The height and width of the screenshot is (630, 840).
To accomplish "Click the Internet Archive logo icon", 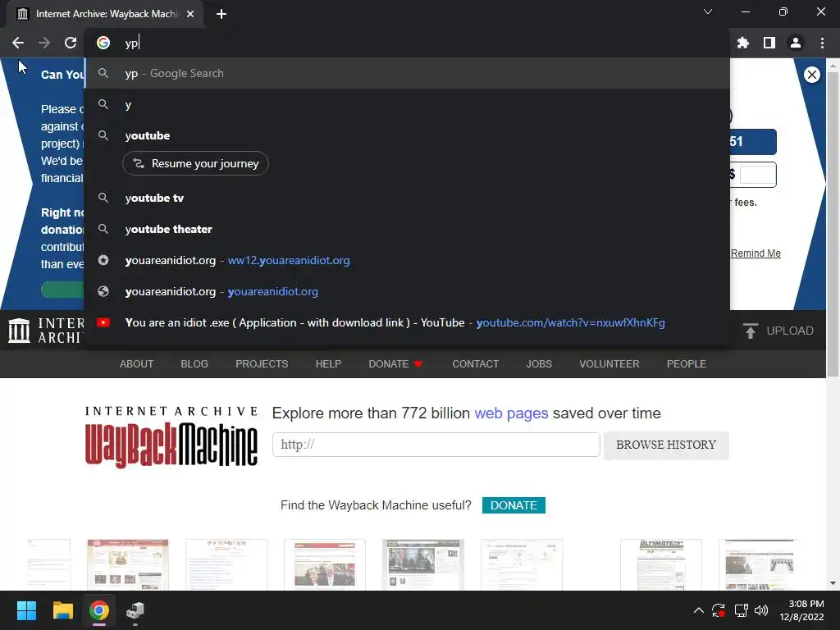I will (20, 330).
